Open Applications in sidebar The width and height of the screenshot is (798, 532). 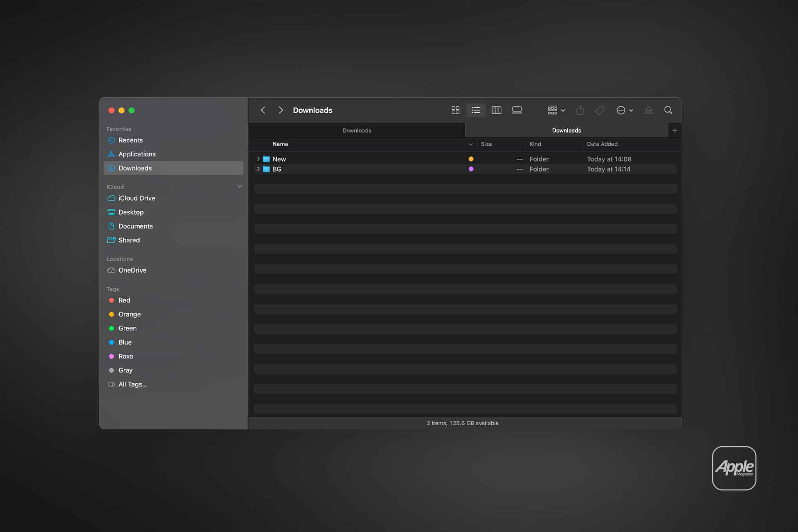[x=173, y=154]
